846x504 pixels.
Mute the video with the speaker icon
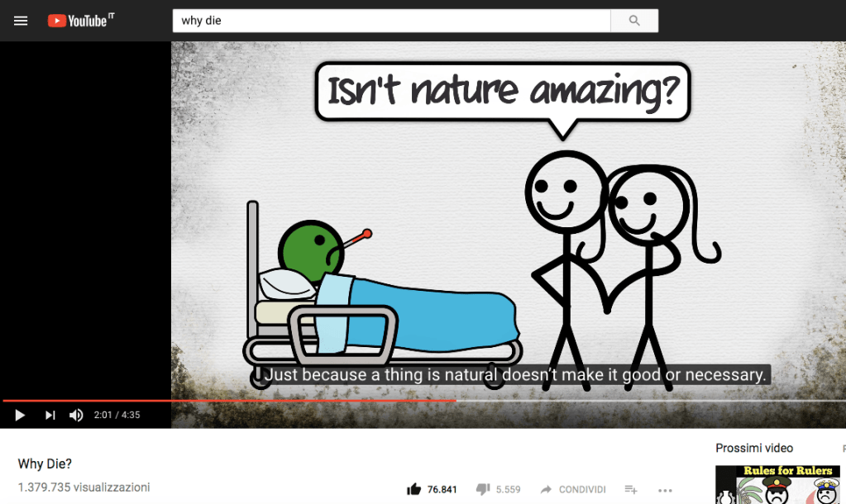[76, 415]
